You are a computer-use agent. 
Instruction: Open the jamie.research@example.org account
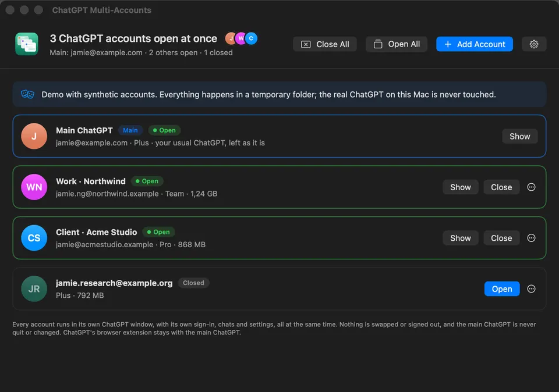501,289
